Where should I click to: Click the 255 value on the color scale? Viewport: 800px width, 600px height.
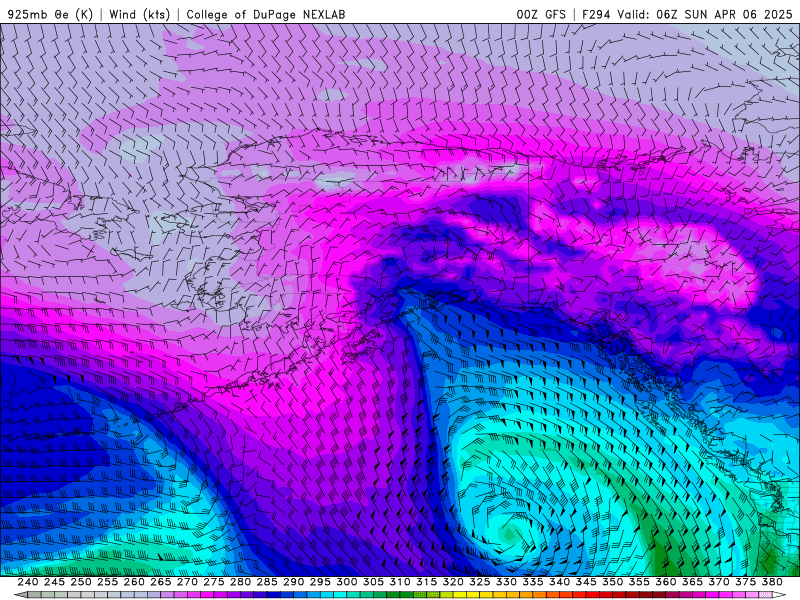tap(107, 582)
